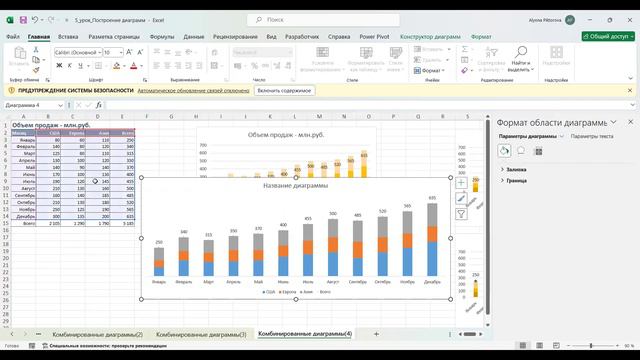Click the Общий доступ share button
The image size is (640, 360).
(608, 36)
